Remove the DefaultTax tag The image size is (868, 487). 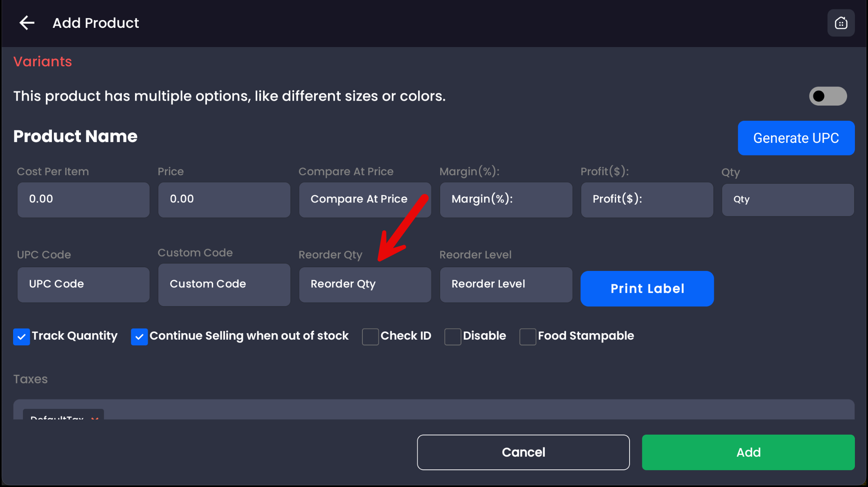[x=95, y=417]
